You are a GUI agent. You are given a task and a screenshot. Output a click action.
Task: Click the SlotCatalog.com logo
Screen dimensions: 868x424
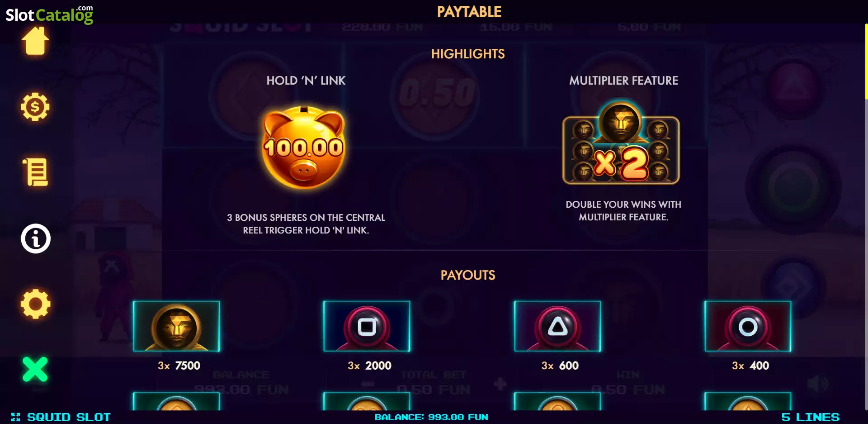point(49,14)
